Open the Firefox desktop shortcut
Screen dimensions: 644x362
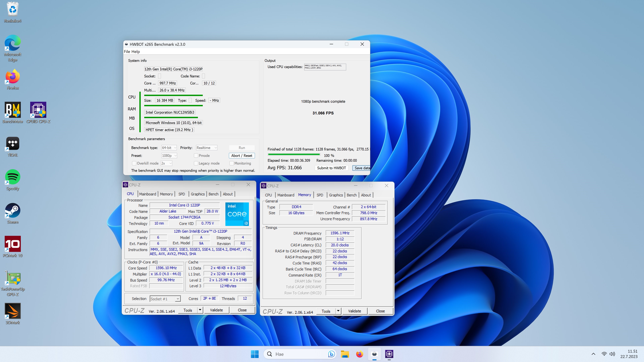pos(13,79)
